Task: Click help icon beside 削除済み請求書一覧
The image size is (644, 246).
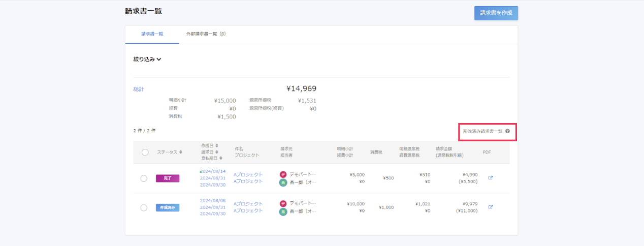Action: point(507,131)
